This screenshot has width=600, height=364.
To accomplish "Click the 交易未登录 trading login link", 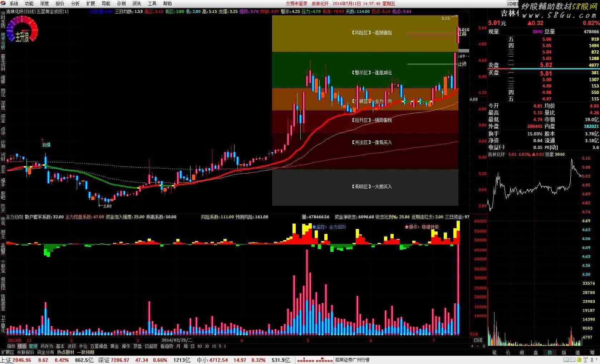I will 296,4.
